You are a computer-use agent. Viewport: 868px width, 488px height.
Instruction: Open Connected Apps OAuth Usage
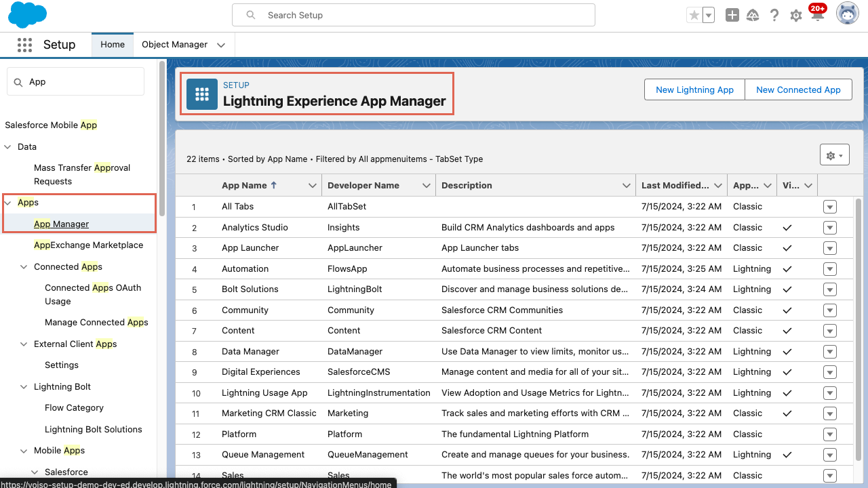[93, 294]
